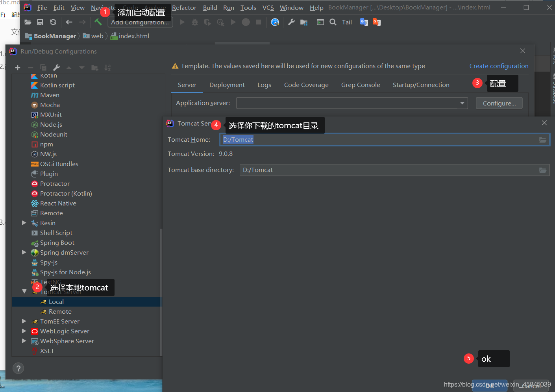Click the Open folder toolbar icon
555x392 pixels.
click(28, 22)
